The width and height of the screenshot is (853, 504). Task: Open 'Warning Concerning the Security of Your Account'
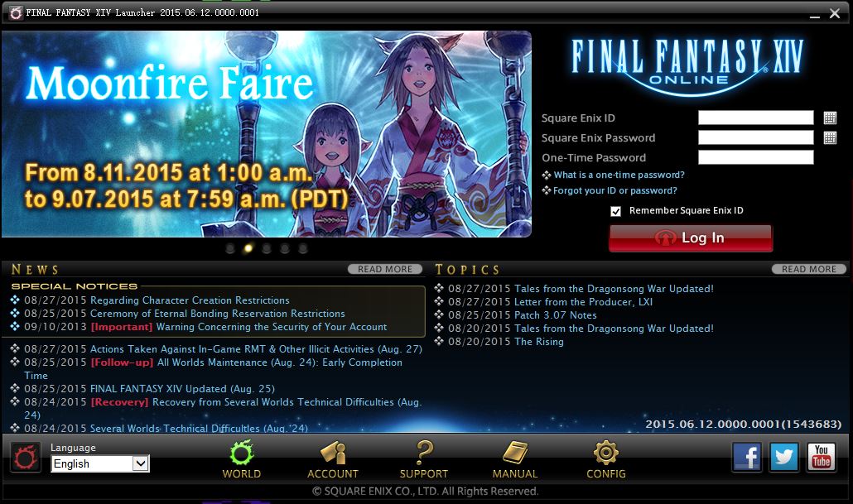click(272, 327)
